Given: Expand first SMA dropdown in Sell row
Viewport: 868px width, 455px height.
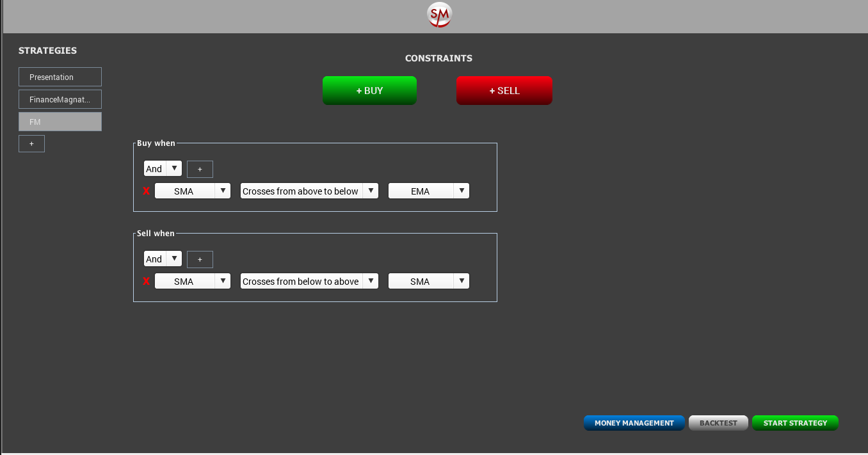Looking at the screenshot, I should (193, 281).
